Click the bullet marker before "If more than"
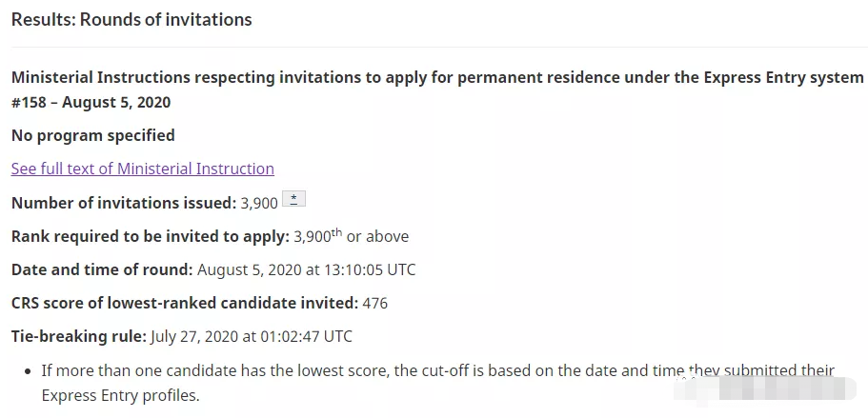This screenshot has height=418, width=868. pyautogui.click(x=28, y=370)
